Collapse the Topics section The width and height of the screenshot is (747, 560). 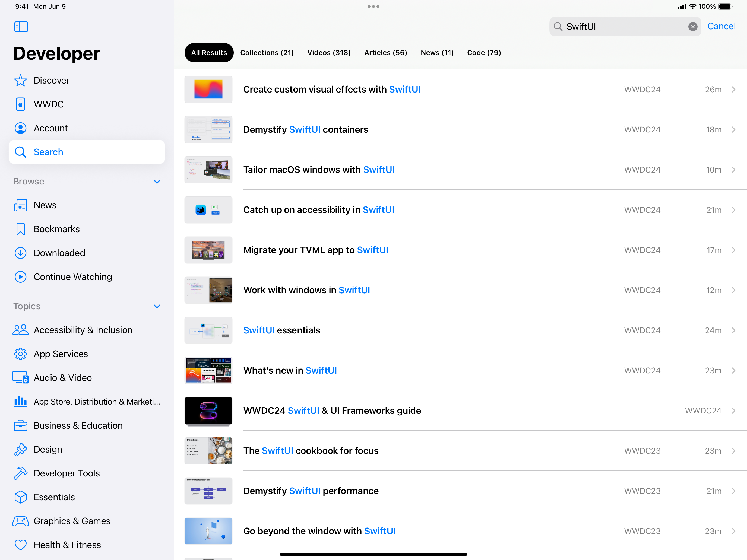click(x=157, y=306)
